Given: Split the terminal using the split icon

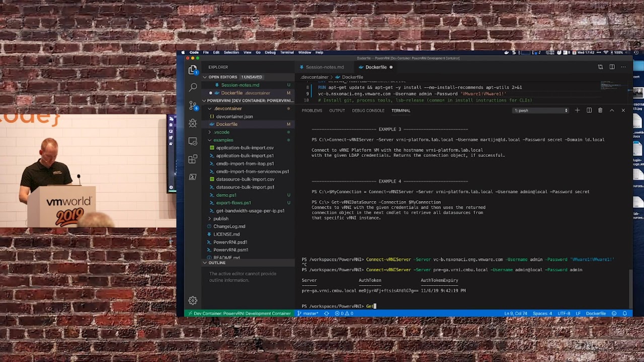Looking at the screenshot, I should (x=589, y=111).
